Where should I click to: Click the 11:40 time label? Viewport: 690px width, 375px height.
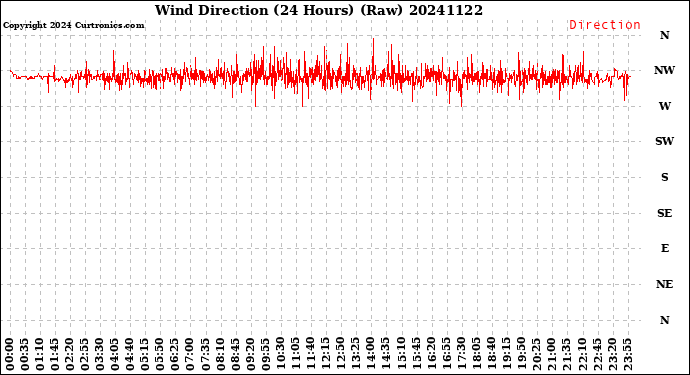311,355
